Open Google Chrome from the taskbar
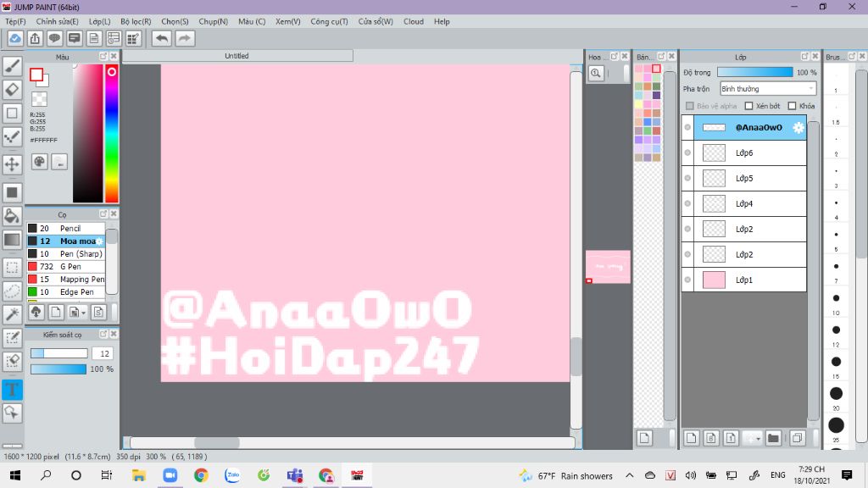This screenshot has height=488, width=868. coord(201,475)
